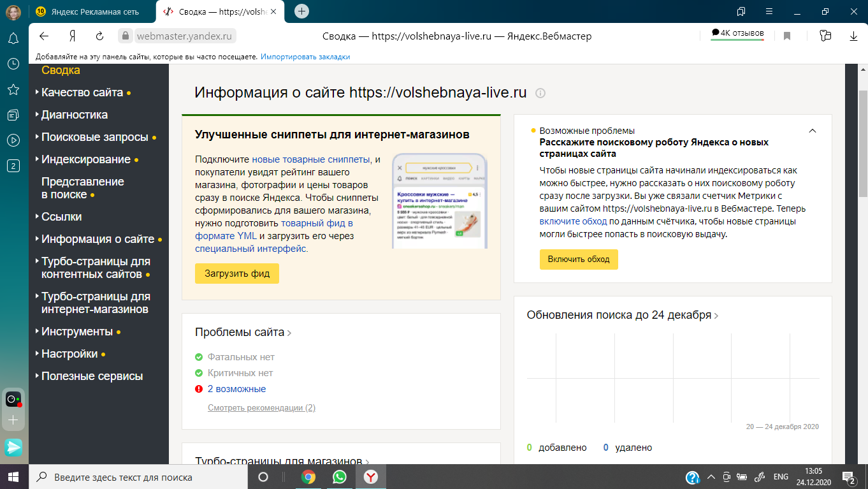The height and width of the screenshot is (489, 868).
Task: Open специальный интерфейс link
Action: click(x=252, y=249)
